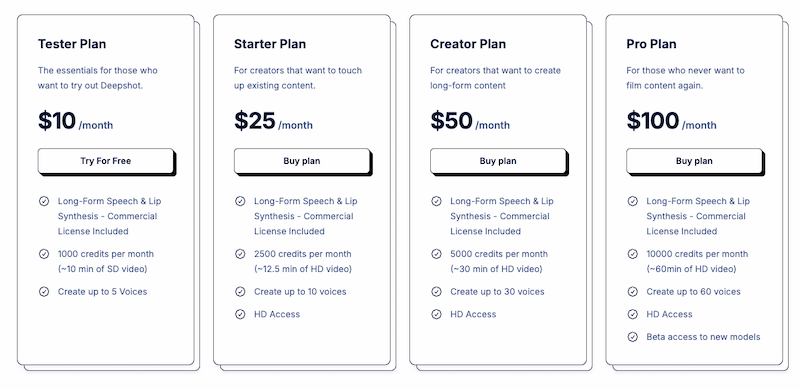Click checkmark icon beside Create up to 30 voices
Screen dimensions: 800x389
(436, 291)
